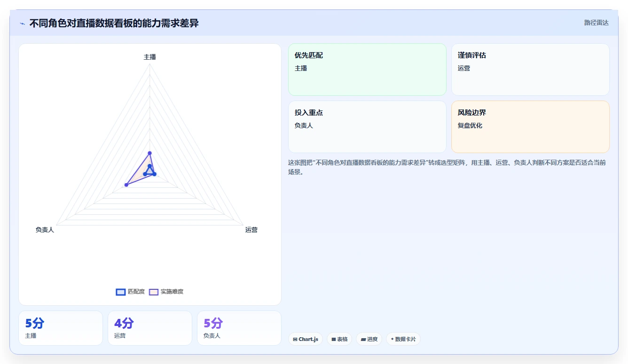Click the lightning icon beside the title

[x=22, y=23]
